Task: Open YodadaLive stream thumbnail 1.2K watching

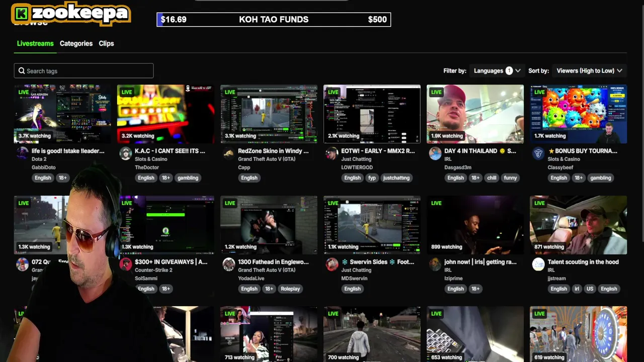Action: [x=269, y=225]
